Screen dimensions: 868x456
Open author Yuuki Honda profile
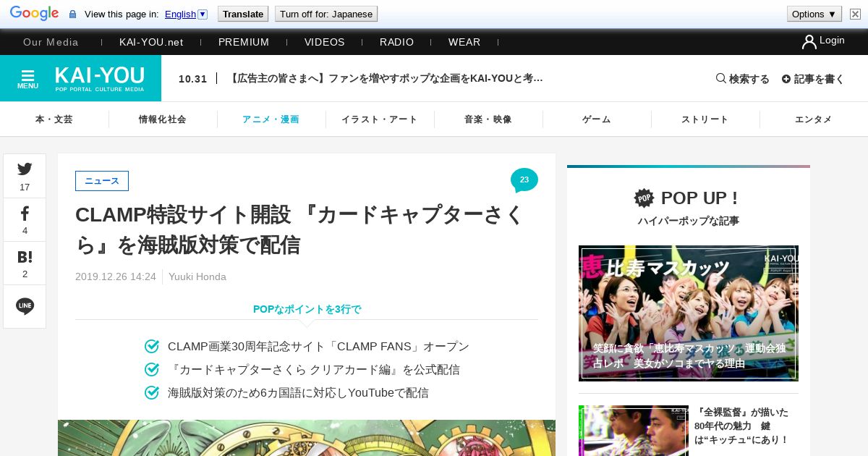pyautogui.click(x=197, y=276)
